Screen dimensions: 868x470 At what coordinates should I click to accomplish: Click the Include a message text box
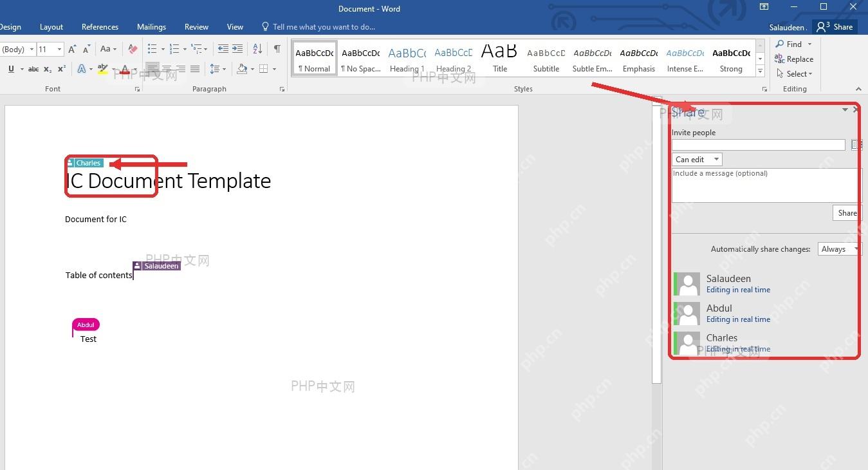[x=766, y=185]
